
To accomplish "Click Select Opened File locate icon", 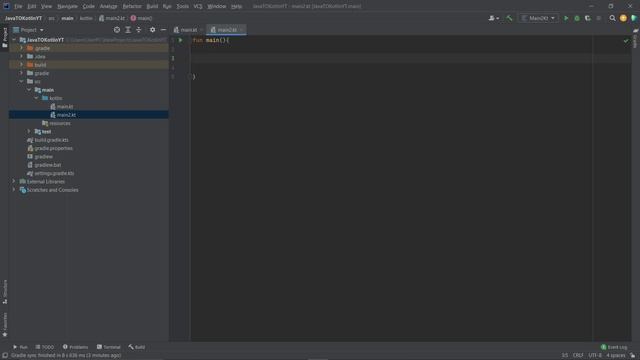I will [x=117, y=30].
